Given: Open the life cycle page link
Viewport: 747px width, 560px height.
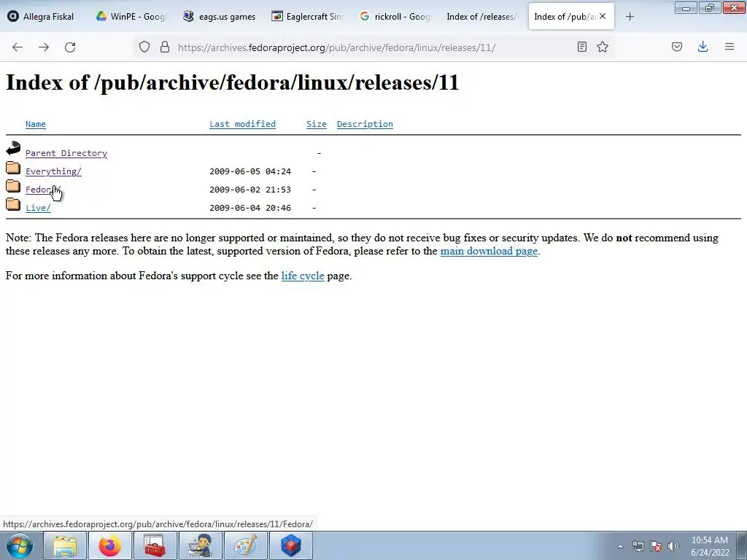Looking at the screenshot, I should (303, 276).
